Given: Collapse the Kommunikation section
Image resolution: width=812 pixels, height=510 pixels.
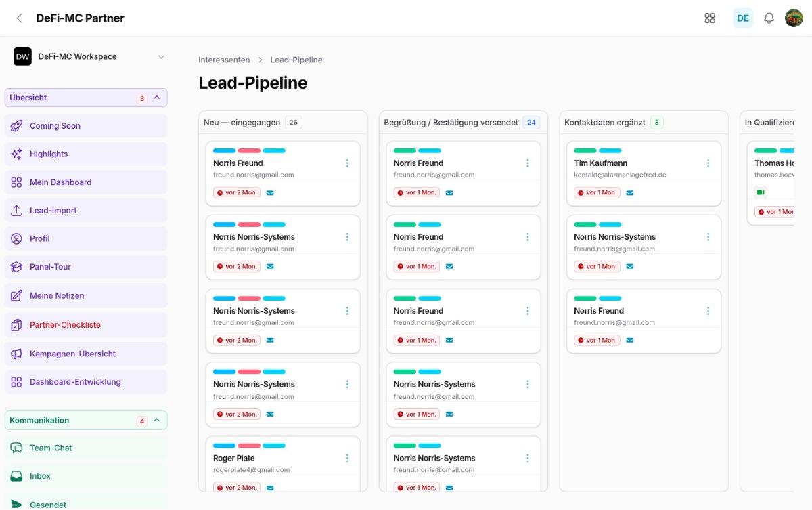Looking at the screenshot, I should (156, 420).
